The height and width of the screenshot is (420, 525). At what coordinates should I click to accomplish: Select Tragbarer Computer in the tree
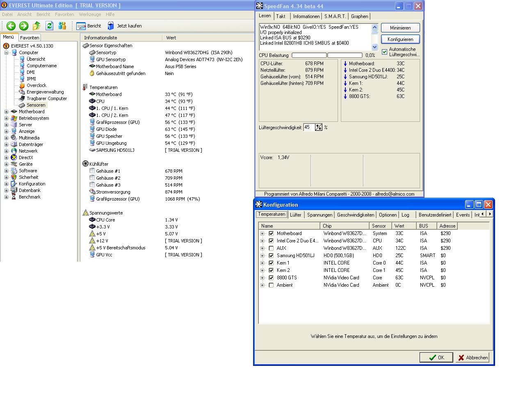point(47,98)
